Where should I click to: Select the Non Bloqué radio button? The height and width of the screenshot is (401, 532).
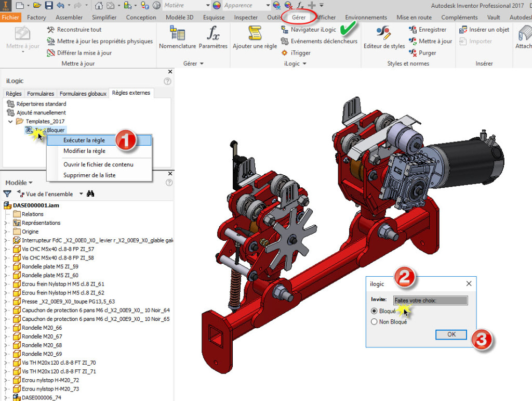375,321
